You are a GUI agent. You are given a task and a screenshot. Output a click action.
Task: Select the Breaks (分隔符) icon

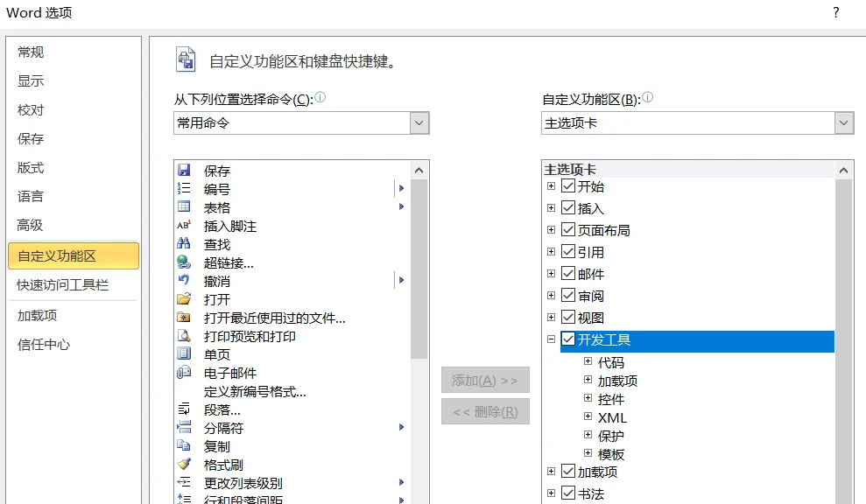click(184, 427)
